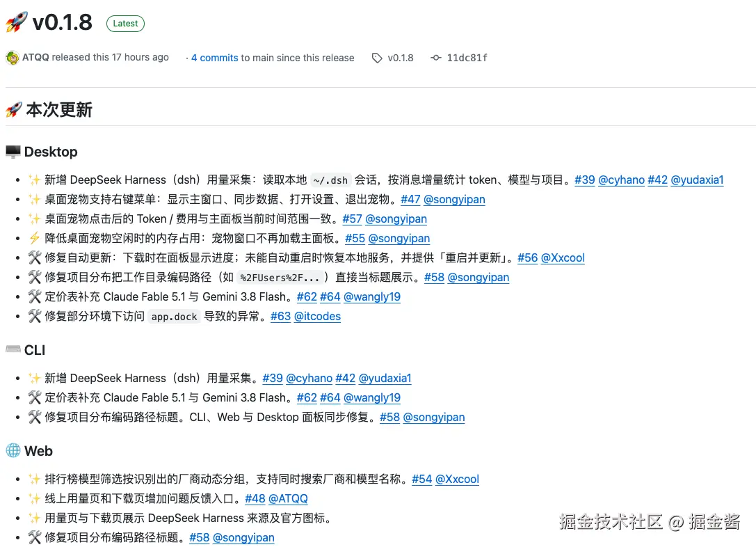
Task: Open commit hash 11dc81f
Action: coord(467,58)
